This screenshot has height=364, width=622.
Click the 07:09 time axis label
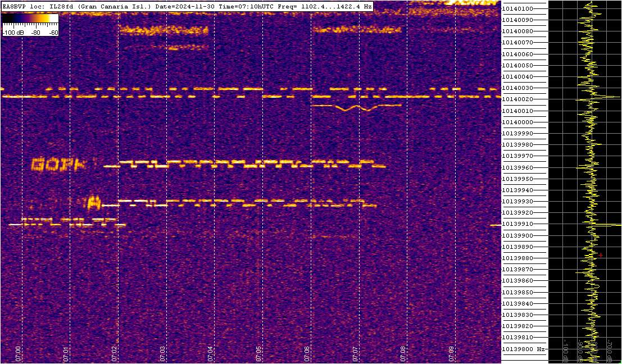[450, 353]
